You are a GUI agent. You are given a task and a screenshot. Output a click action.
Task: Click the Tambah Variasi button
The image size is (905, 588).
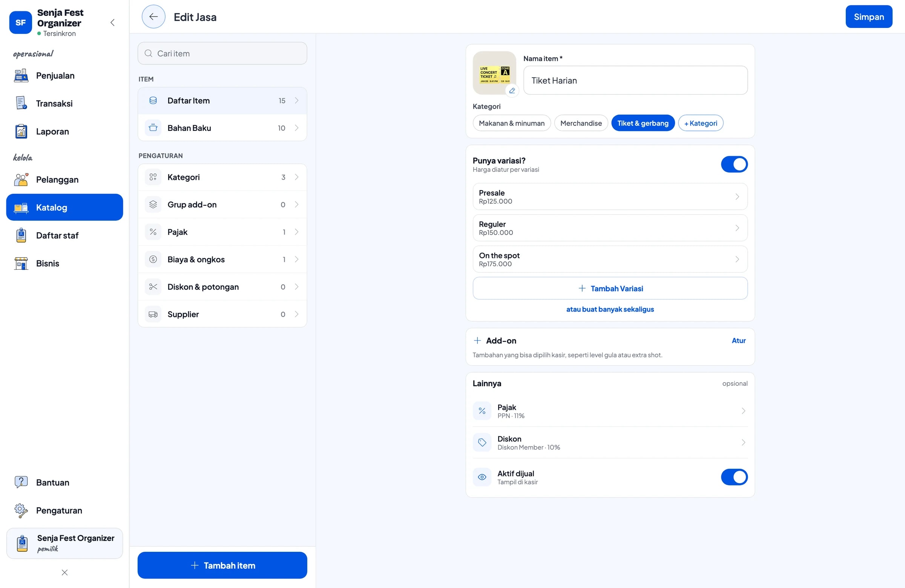pos(610,288)
